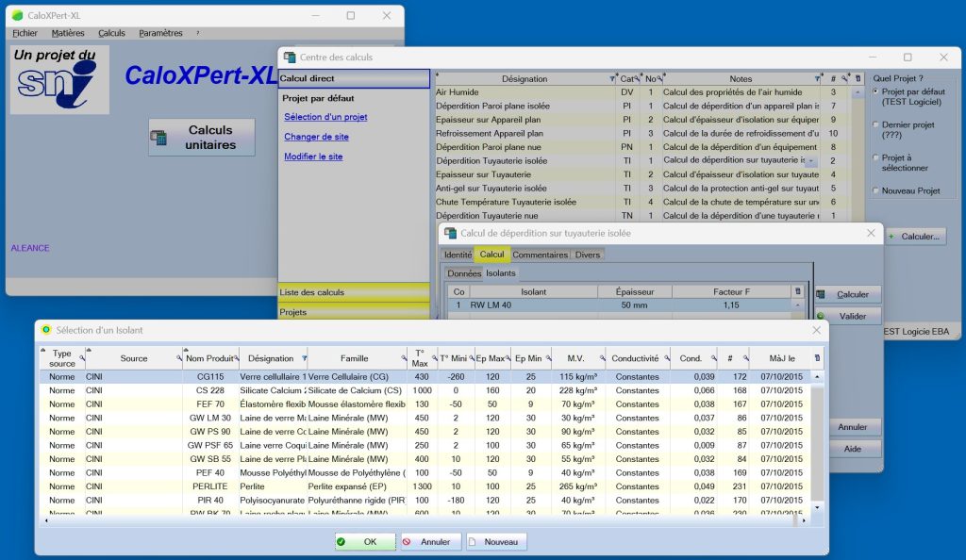
Task: Confirm isolant selection with OK button
Action: pos(365,542)
